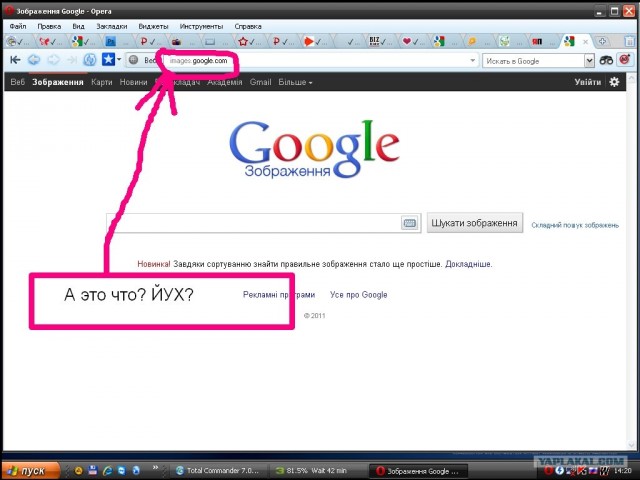Switch to the ЯП icon tab
The height and width of the screenshot is (480, 640).
click(x=542, y=41)
